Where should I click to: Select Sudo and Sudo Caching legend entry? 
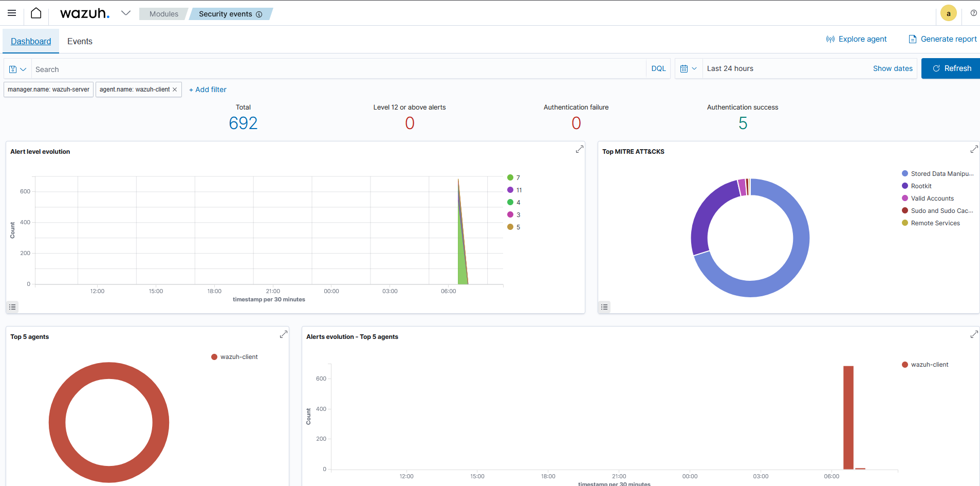coord(938,211)
